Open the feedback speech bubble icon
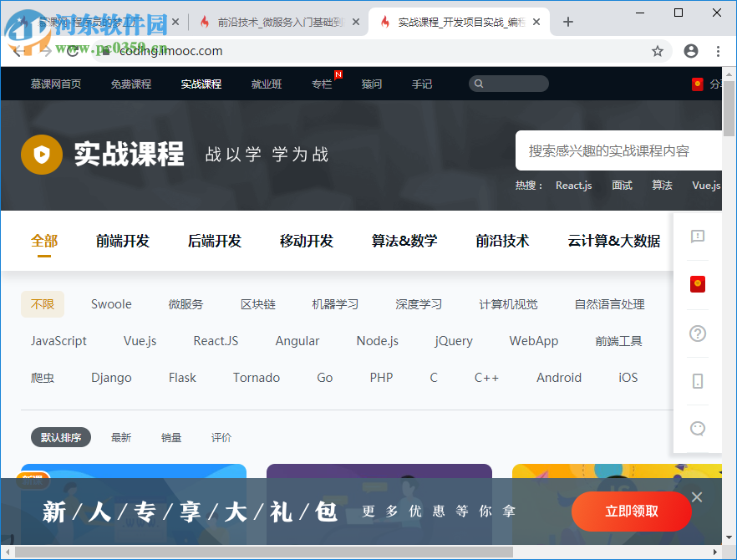 tap(697, 237)
